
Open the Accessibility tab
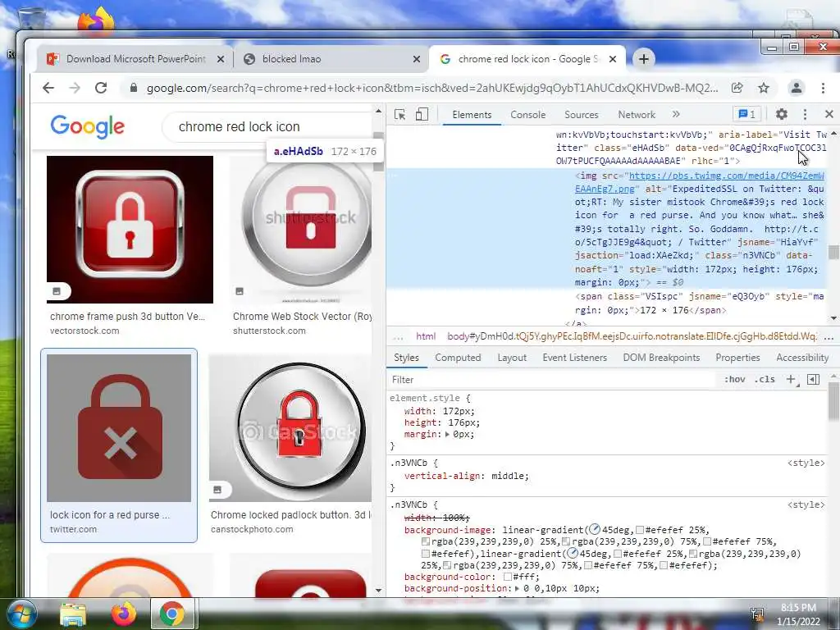click(802, 358)
